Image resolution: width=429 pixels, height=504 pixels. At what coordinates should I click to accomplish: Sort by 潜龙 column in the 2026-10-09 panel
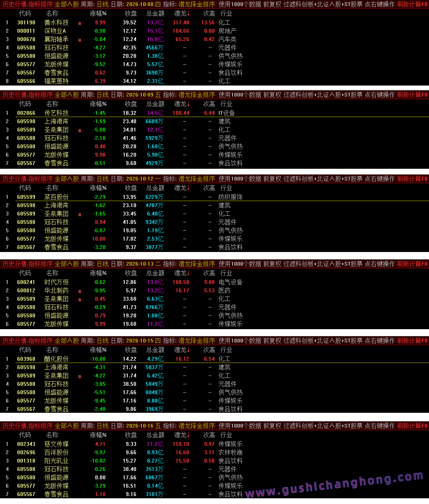[182, 104]
